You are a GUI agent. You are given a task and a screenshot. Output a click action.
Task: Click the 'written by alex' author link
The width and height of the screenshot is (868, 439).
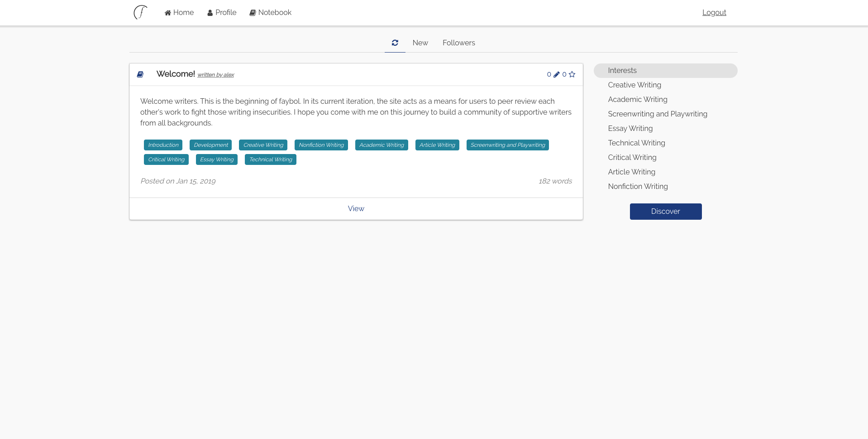216,75
